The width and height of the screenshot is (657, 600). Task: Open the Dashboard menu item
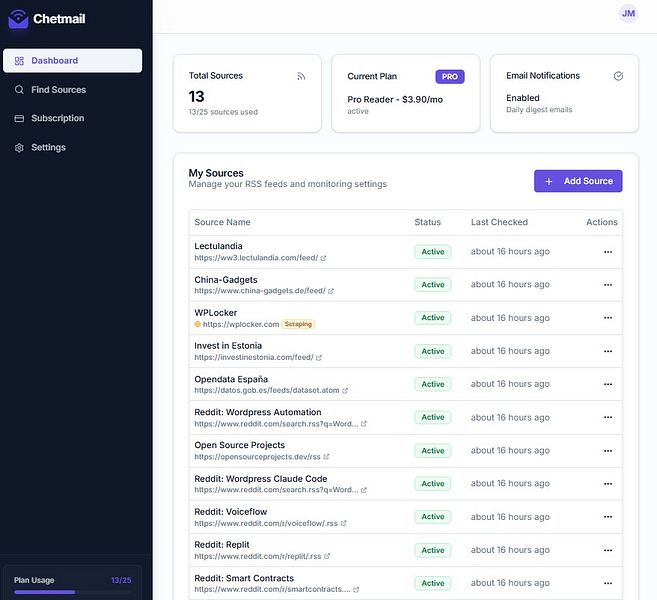(72, 61)
